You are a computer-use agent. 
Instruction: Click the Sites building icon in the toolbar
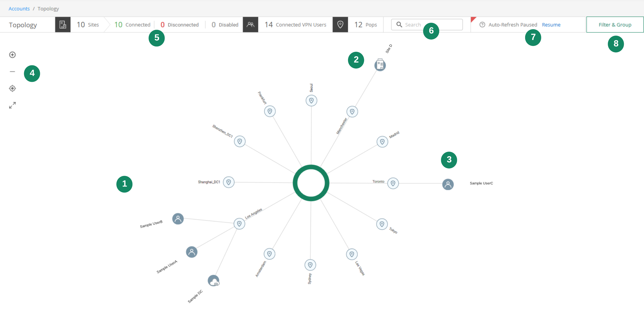tap(63, 24)
